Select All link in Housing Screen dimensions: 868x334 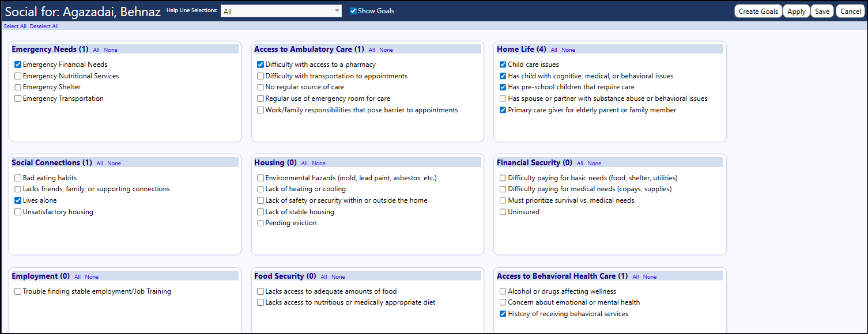[x=304, y=164]
